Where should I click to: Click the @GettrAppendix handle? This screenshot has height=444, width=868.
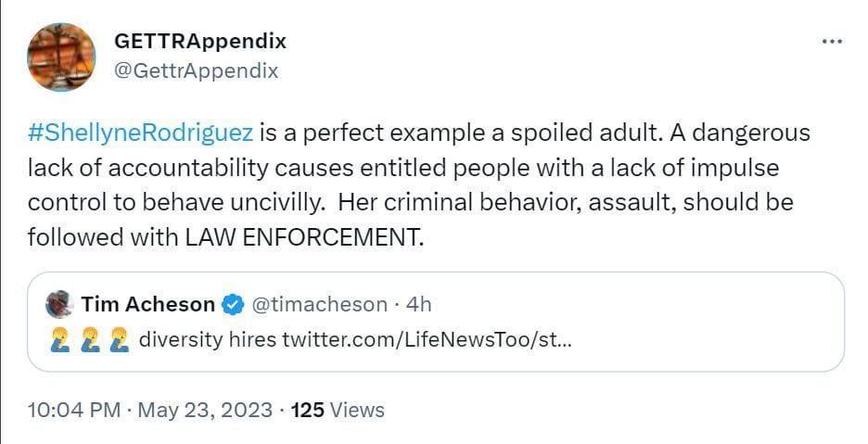(195, 70)
